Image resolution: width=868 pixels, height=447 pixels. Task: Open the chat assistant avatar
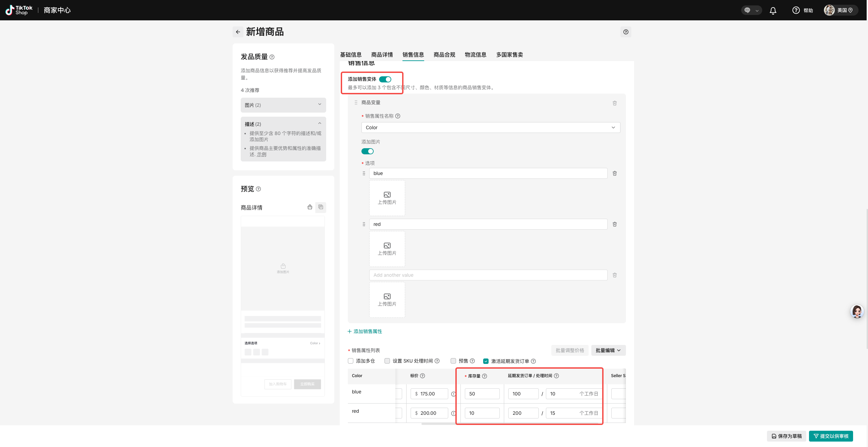(x=857, y=311)
